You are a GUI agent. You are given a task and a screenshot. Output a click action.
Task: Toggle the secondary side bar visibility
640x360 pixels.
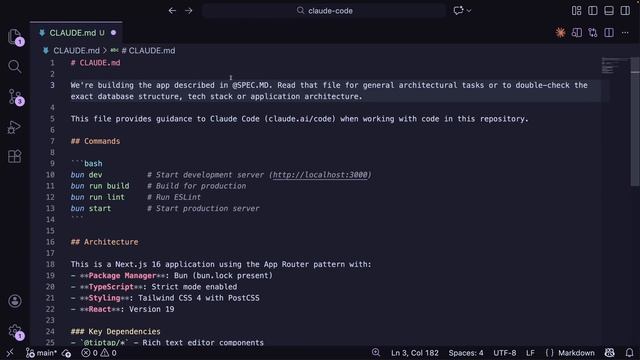point(625,11)
